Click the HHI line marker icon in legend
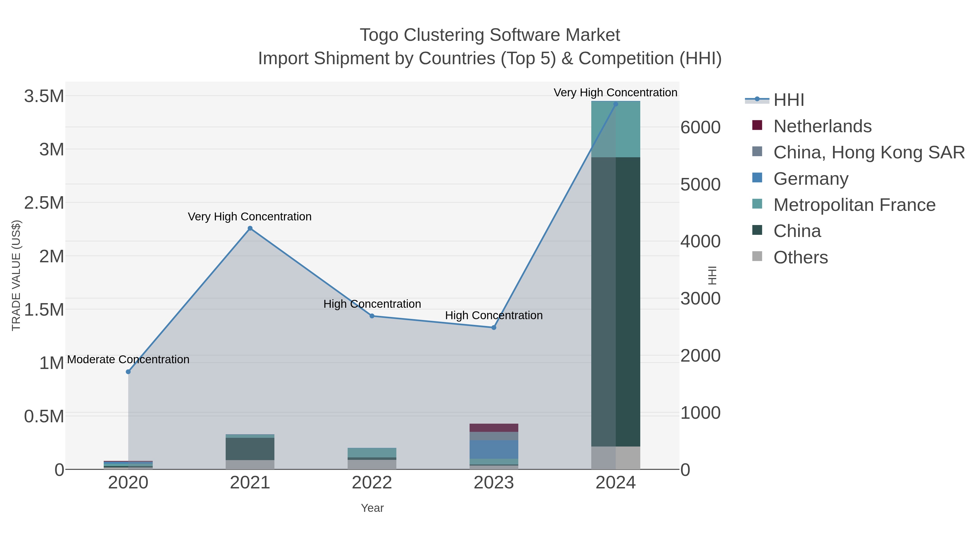The image size is (980, 551). click(757, 99)
